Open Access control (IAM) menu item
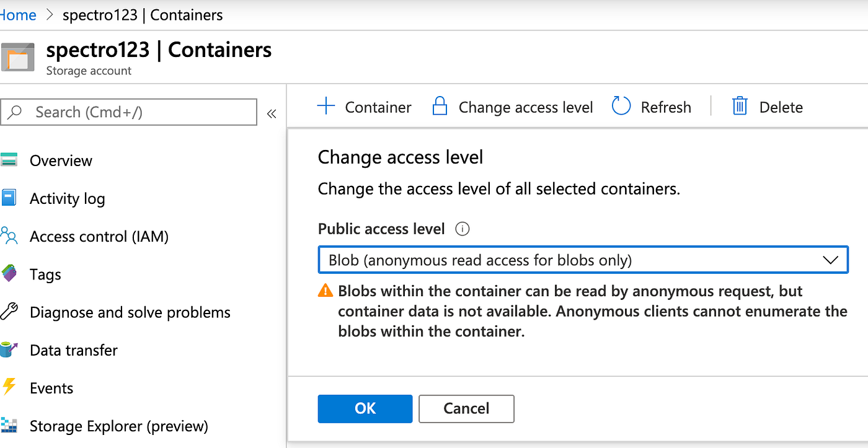The height and width of the screenshot is (448, 868). point(99,236)
